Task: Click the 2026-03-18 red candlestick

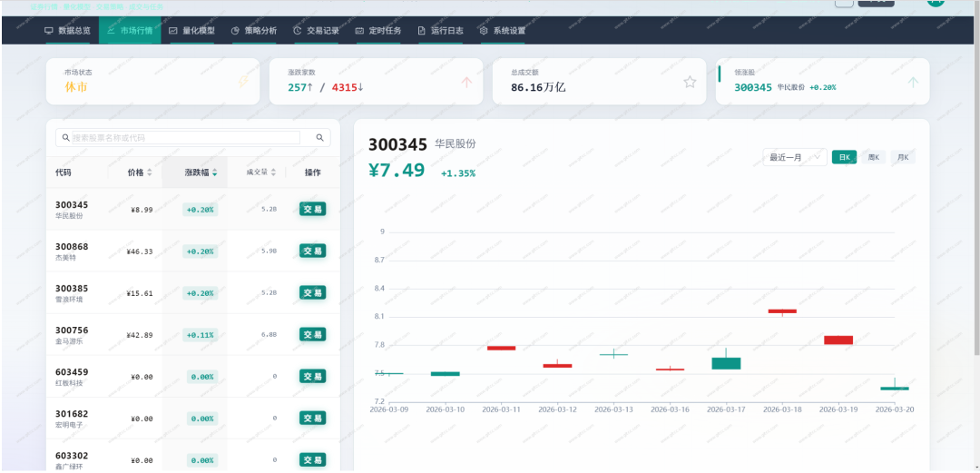Action: pos(782,311)
